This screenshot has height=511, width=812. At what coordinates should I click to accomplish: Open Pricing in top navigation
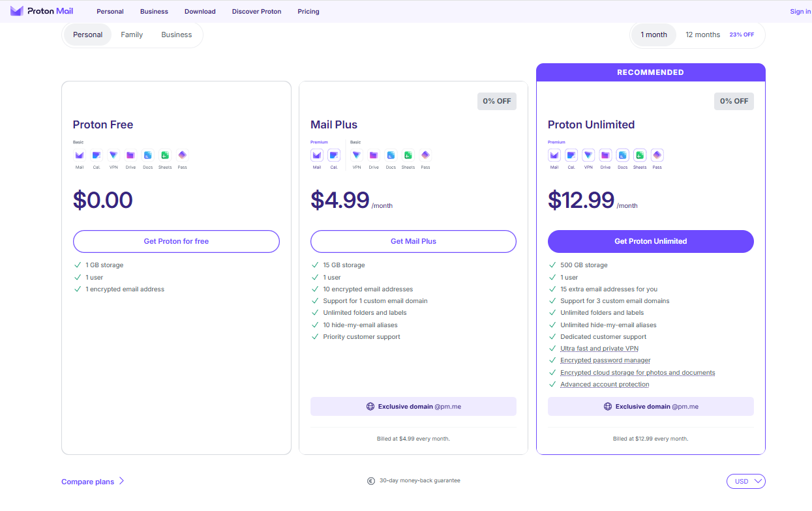coord(308,11)
